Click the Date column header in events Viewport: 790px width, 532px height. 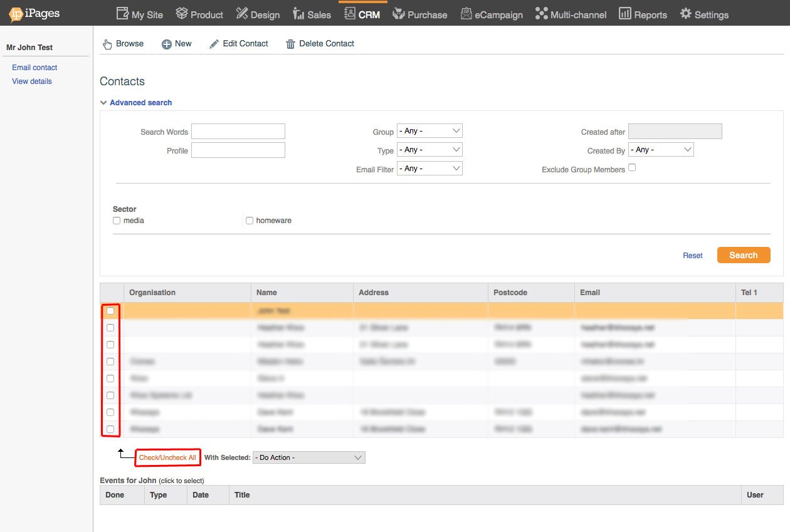(208, 495)
